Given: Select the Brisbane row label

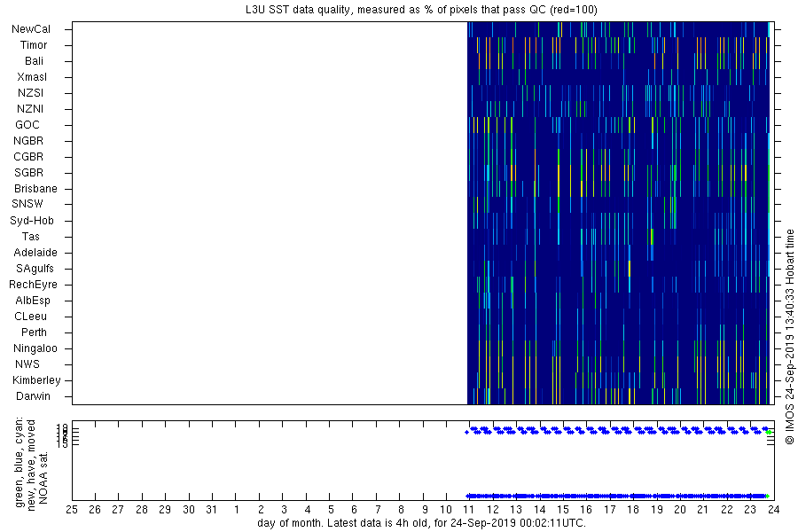Looking at the screenshot, I should click(35, 188).
